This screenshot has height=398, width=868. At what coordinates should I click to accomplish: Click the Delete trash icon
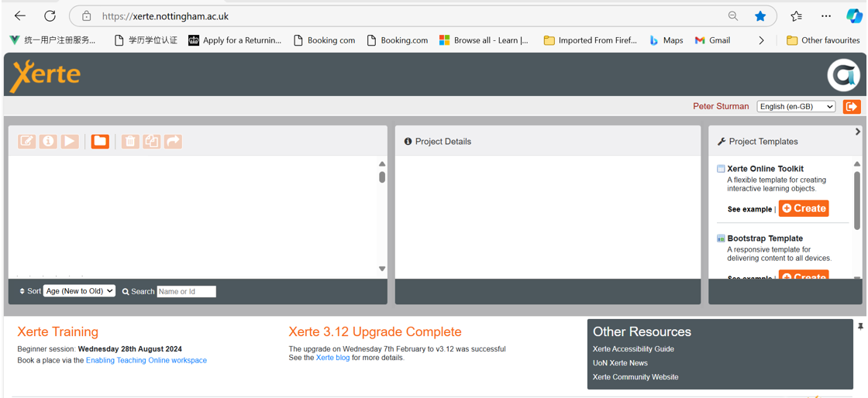129,142
